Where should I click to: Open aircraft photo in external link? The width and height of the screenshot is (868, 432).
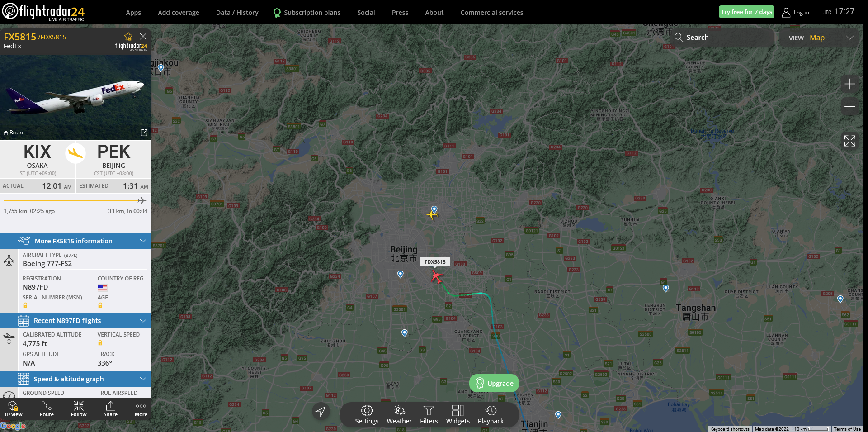point(144,133)
